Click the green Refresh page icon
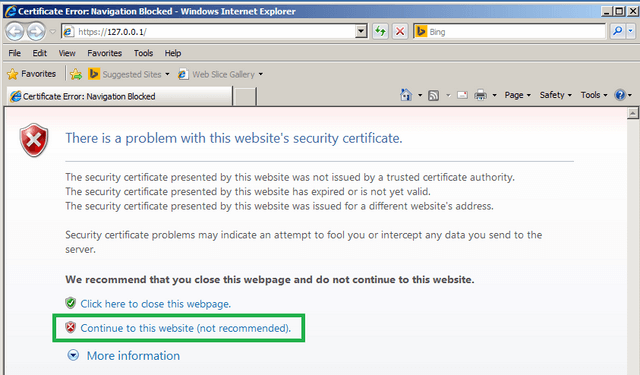This screenshot has width=640, height=375. tap(380, 31)
